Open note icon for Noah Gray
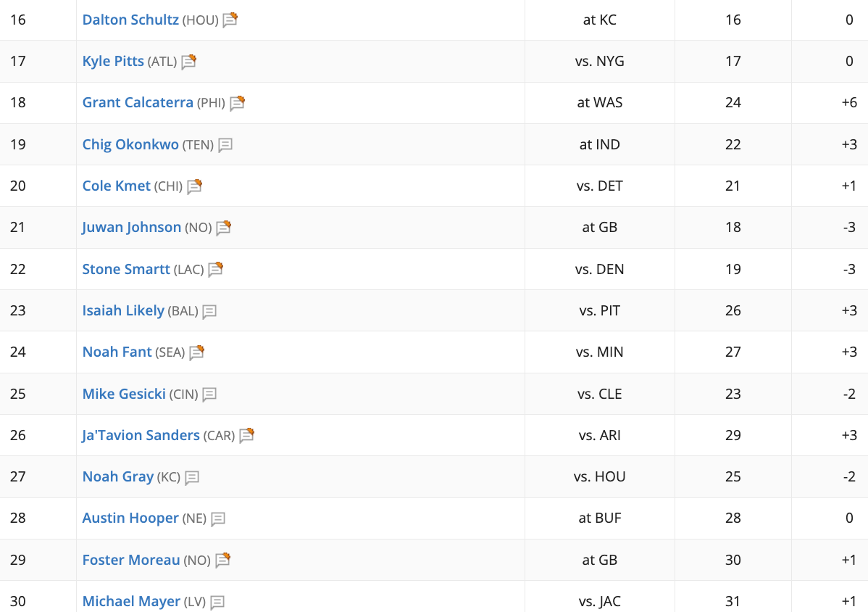The image size is (868, 612). tap(191, 477)
